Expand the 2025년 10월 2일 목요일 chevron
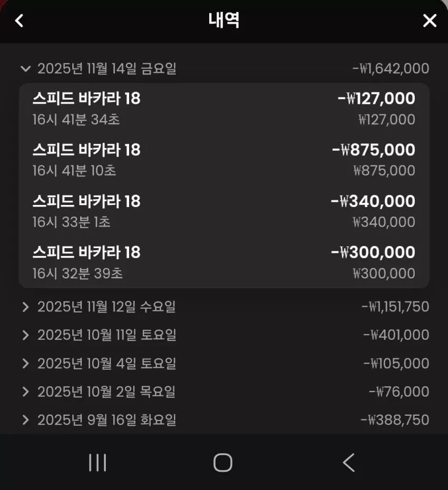Image resolution: width=448 pixels, height=490 pixels. [26, 391]
